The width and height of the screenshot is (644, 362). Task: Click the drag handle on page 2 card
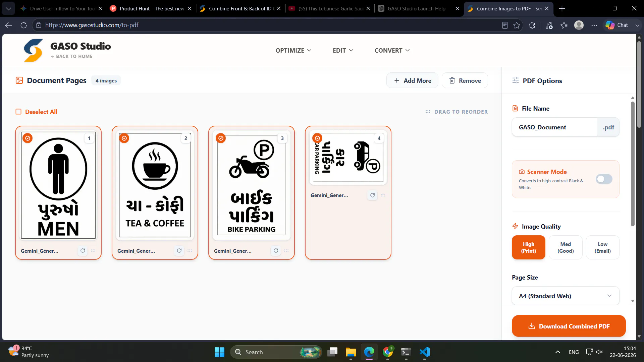tap(190, 251)
